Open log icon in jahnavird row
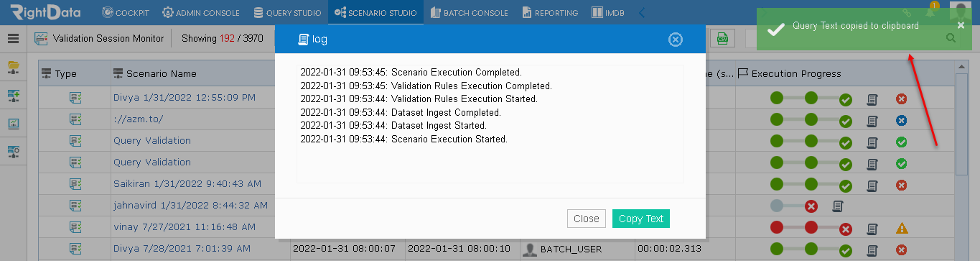 pyautogui.click(x=837, y=207)
